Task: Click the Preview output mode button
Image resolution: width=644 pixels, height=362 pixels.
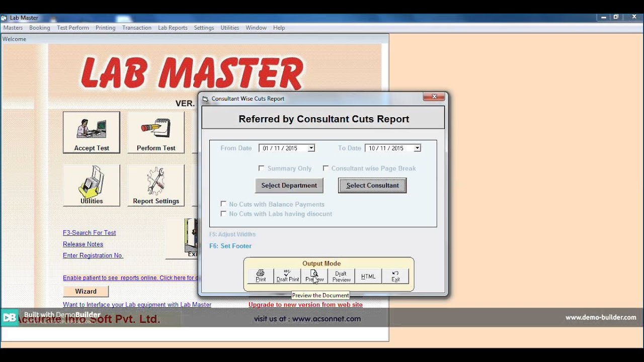Action: (x=314, y=276)
